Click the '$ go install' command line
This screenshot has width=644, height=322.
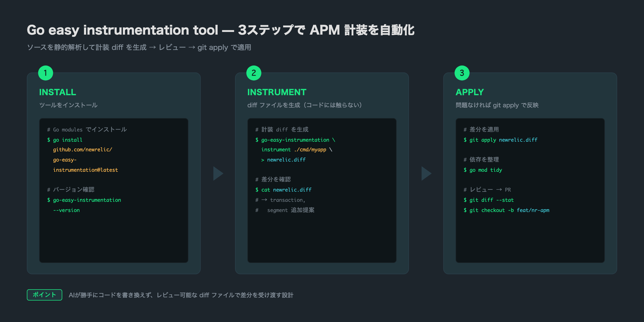point(65,140)
